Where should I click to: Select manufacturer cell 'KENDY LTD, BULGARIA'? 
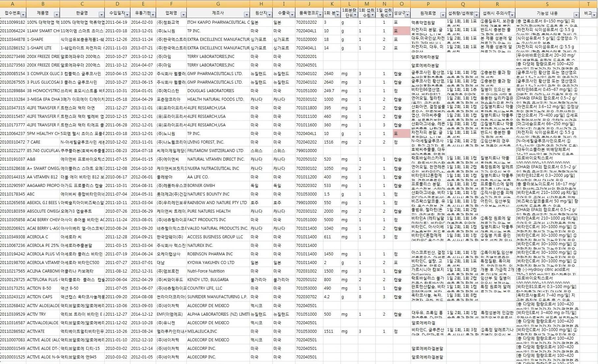point(218,280)
